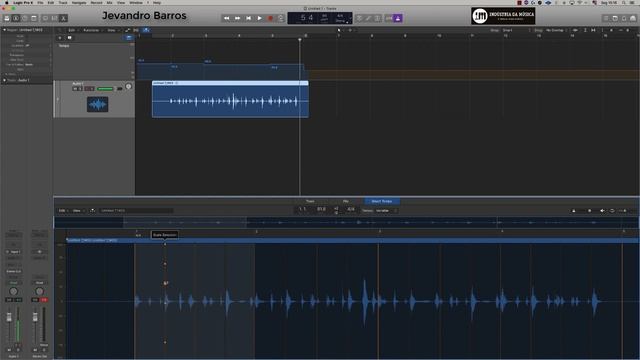Click the Duplicate Track button
Viewport: 640px width, 360px height.
coord(69,38)
